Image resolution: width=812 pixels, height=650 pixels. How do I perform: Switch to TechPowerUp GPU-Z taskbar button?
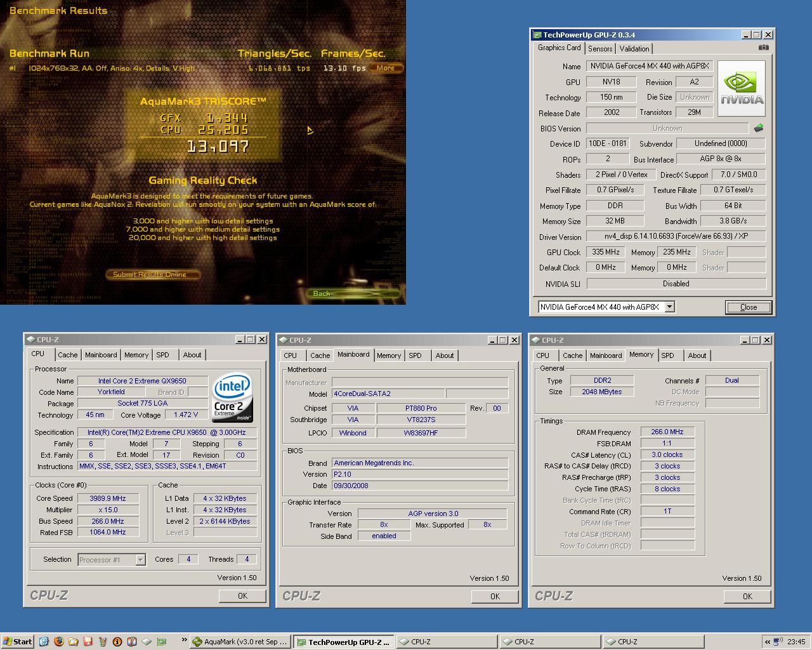coord(344,642)
